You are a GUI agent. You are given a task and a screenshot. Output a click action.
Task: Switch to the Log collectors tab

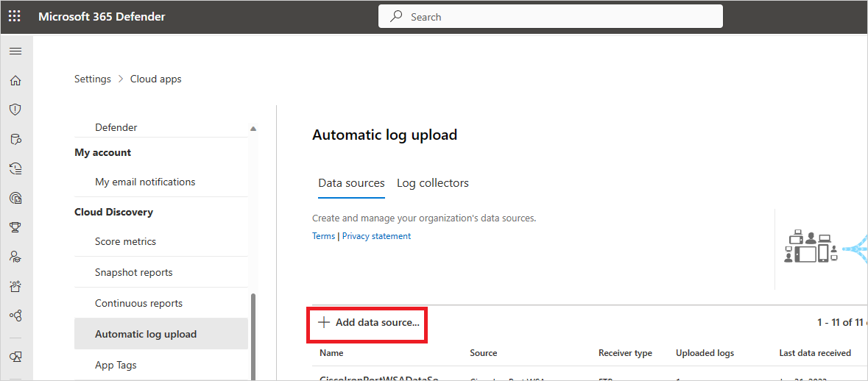[433, 183]
